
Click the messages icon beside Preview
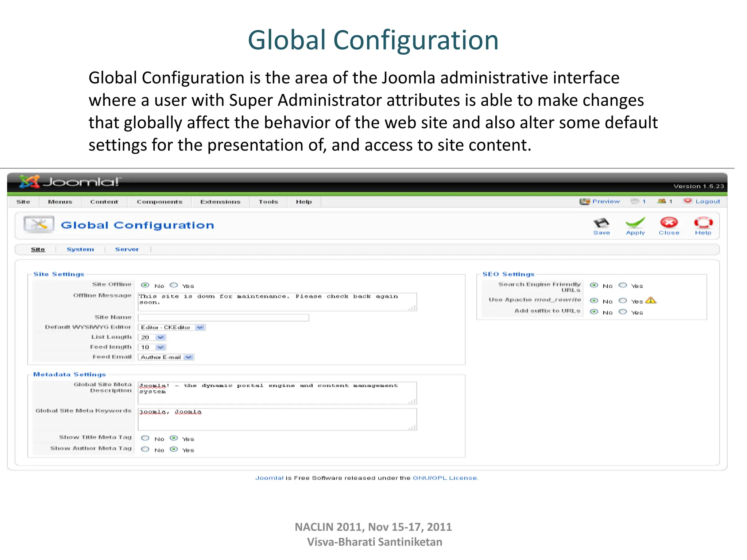[x=635, y=201]
